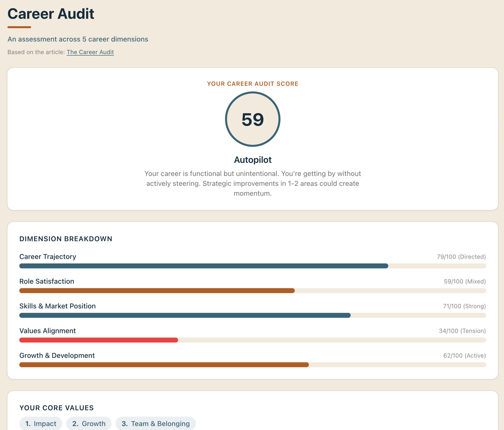Click the 34/100 Tension score text
The width and height of the screenshot is (504, 430).
(x=462, y=331)
